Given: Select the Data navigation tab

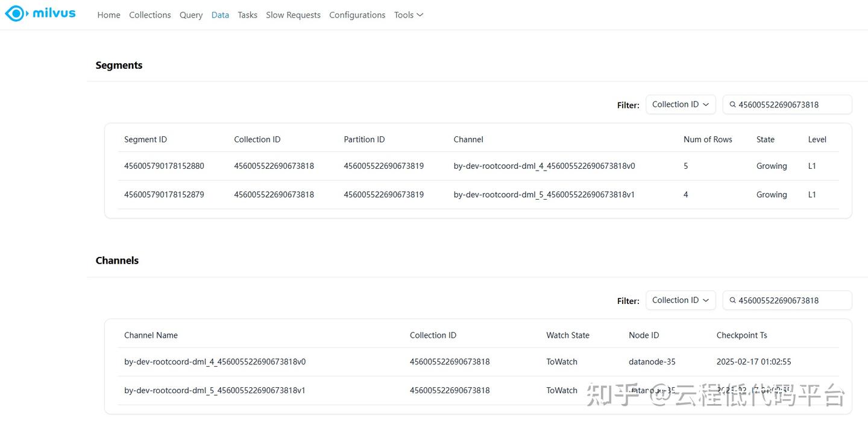Looking at the screenshot, I should point(220,14).
